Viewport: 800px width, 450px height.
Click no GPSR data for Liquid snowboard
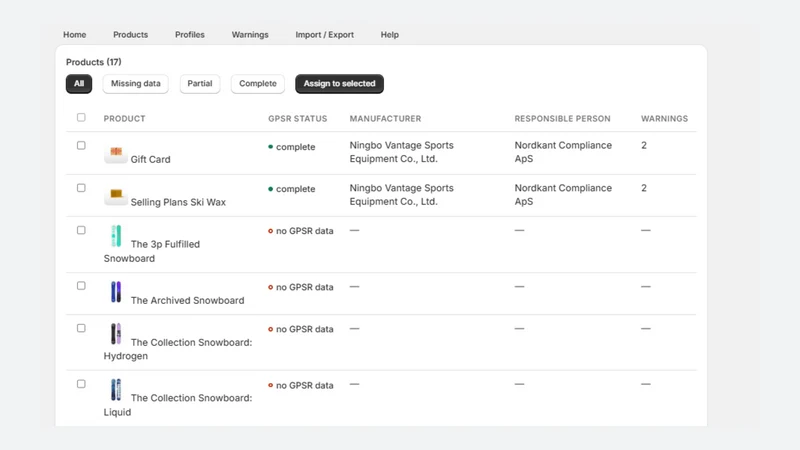[301, 385]
